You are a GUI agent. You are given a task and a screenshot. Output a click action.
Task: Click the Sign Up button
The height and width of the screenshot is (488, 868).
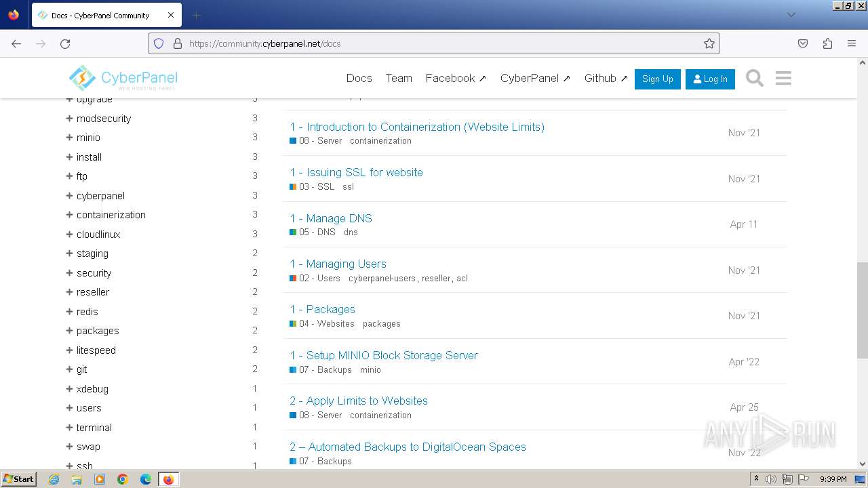(x=657, y=79)
